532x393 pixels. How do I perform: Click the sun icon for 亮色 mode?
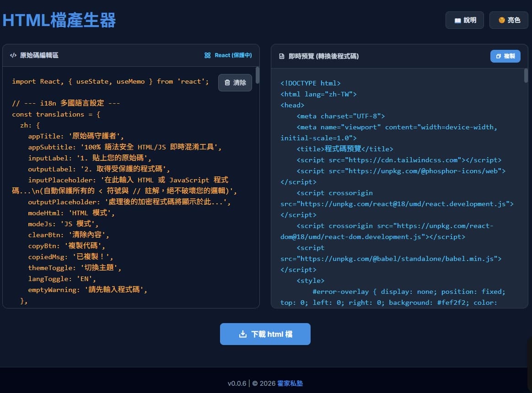(501, 20)
